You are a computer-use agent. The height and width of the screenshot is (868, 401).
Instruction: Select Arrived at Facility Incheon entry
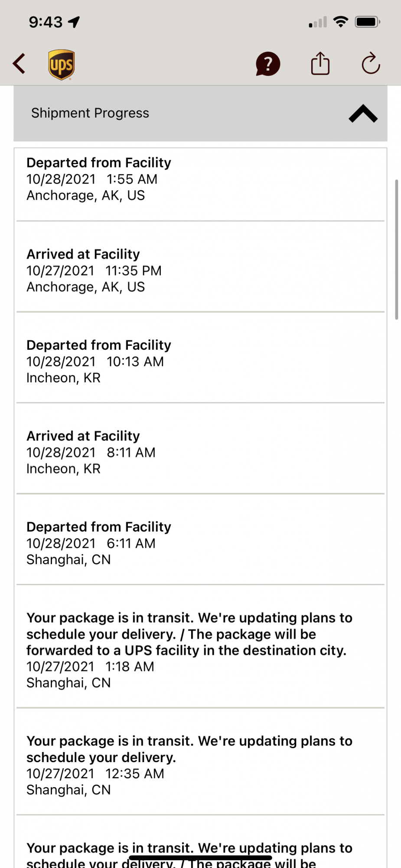(x=200, y=452)
